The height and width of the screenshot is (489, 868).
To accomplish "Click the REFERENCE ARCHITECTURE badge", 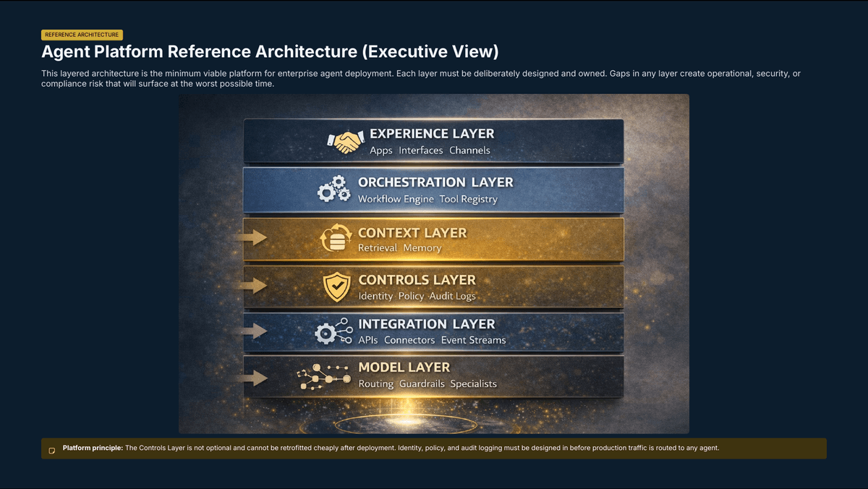I will (x=82, y=35).
